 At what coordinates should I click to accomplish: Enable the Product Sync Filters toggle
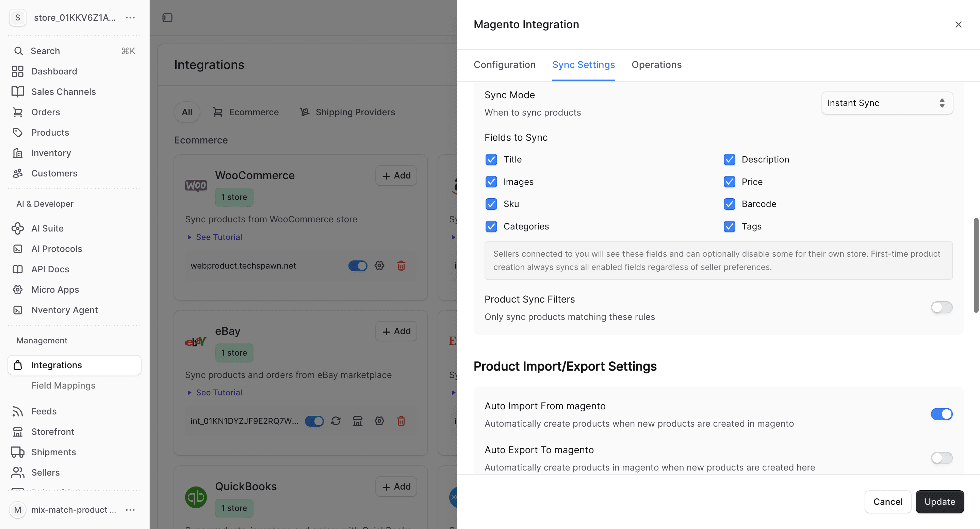point(942,307)
